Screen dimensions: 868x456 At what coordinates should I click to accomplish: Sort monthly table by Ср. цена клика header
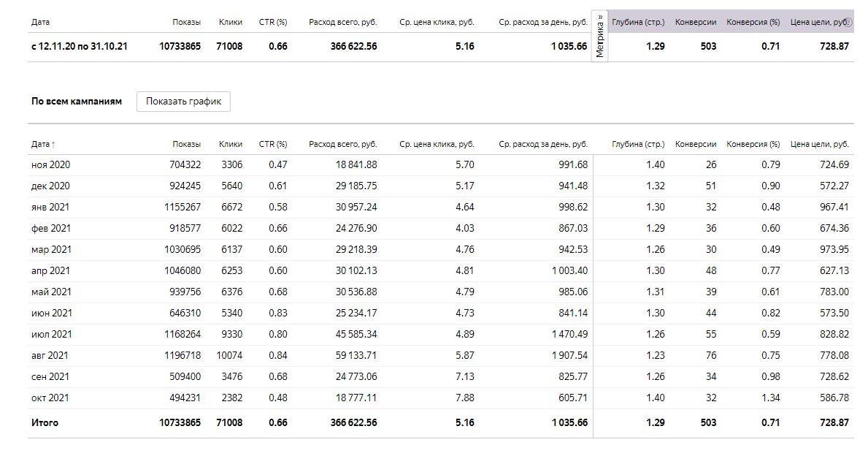[437, 145]
